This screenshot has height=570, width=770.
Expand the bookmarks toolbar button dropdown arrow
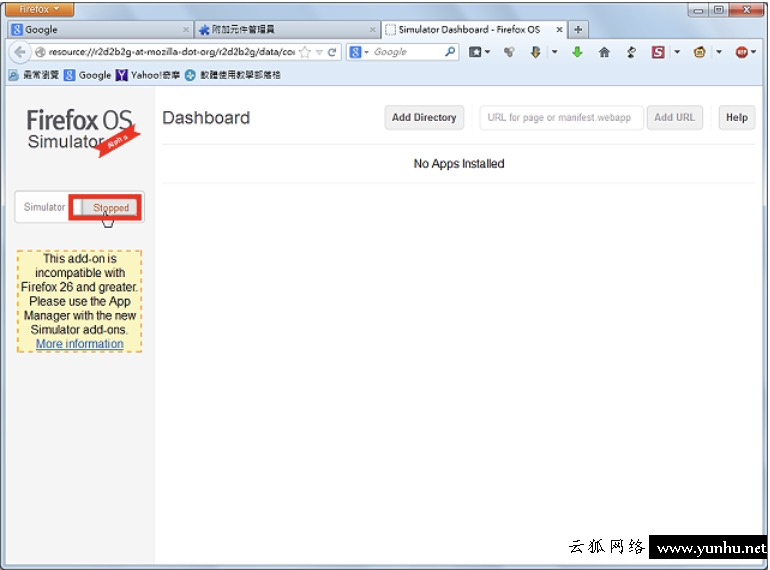[488, 52]
